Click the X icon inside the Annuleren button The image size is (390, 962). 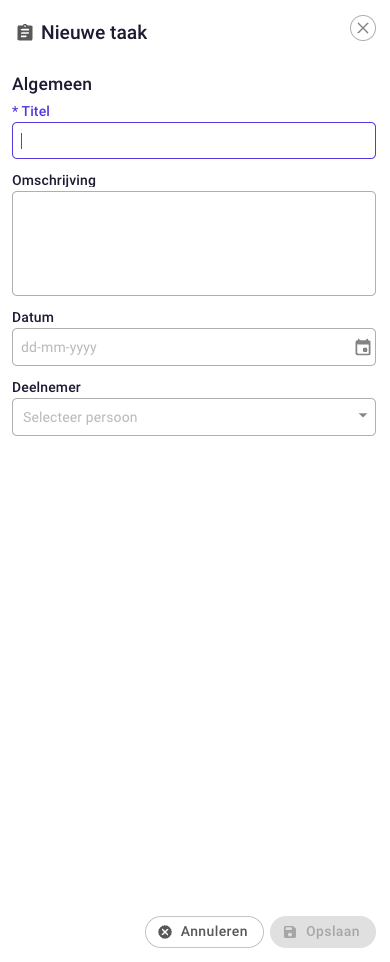click(165, 932)
